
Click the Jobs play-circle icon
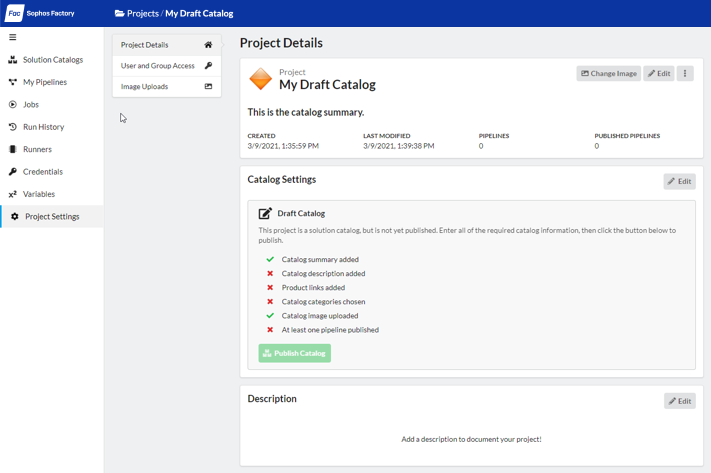[13, 104]
